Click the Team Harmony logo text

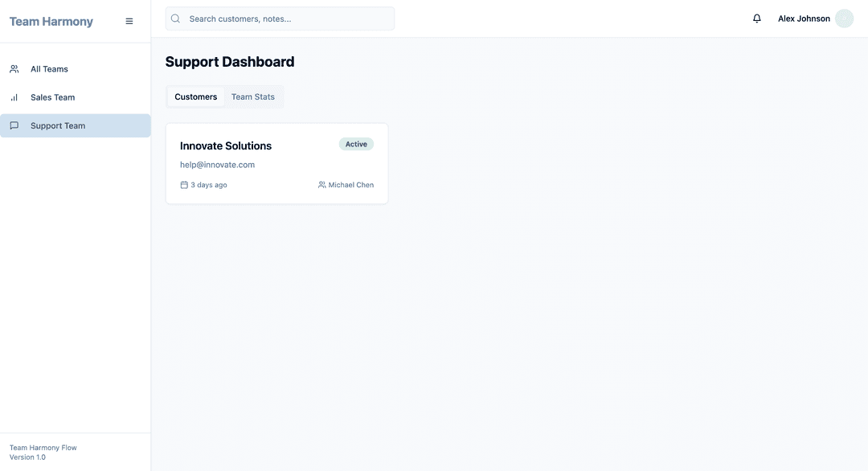click(51, 22)
